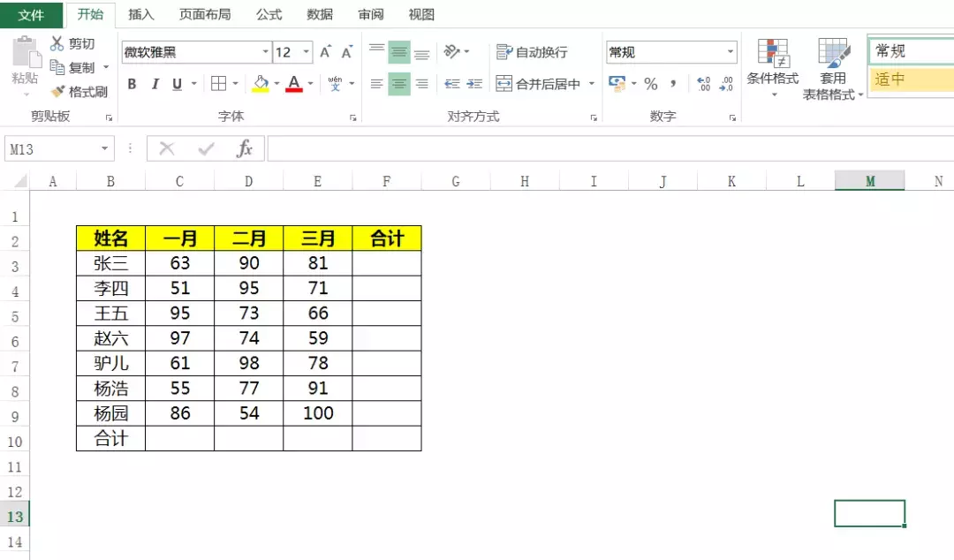Decrease font size with small A icon
954x560 pixels.
[347, 52]
